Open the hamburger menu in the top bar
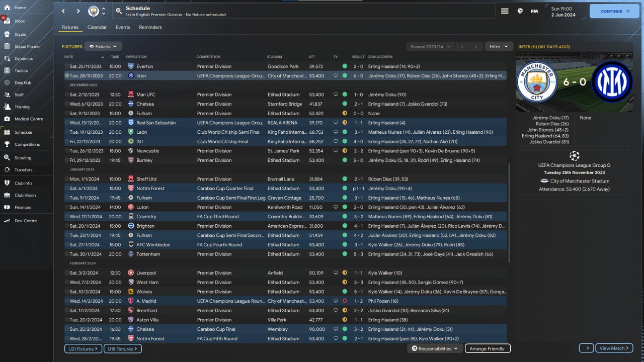644x362 pixels. pos(505,11)
